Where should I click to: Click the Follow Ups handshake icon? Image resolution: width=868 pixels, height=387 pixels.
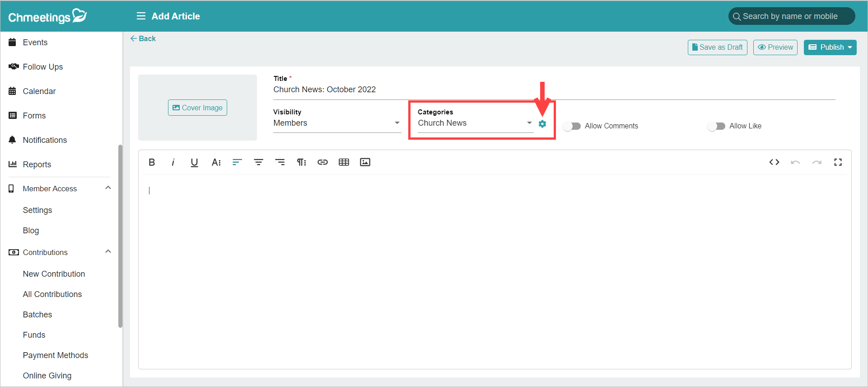14,66
